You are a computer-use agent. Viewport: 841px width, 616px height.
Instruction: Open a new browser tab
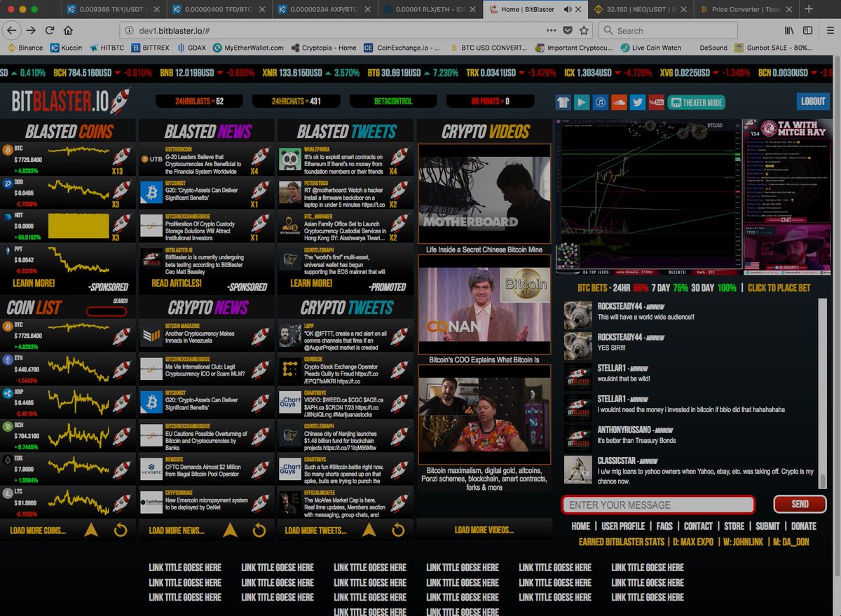[x=809, y=9]
